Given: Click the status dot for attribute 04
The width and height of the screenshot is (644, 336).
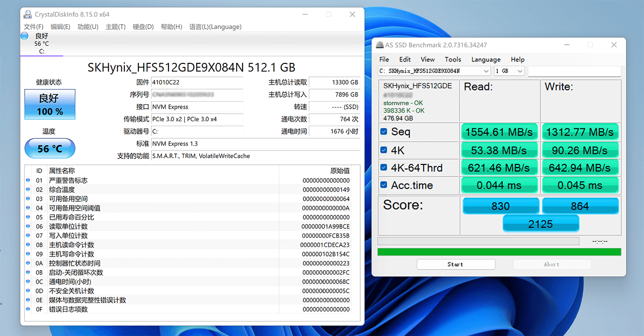Looking at the screenshot, I should tap(28, 208).
